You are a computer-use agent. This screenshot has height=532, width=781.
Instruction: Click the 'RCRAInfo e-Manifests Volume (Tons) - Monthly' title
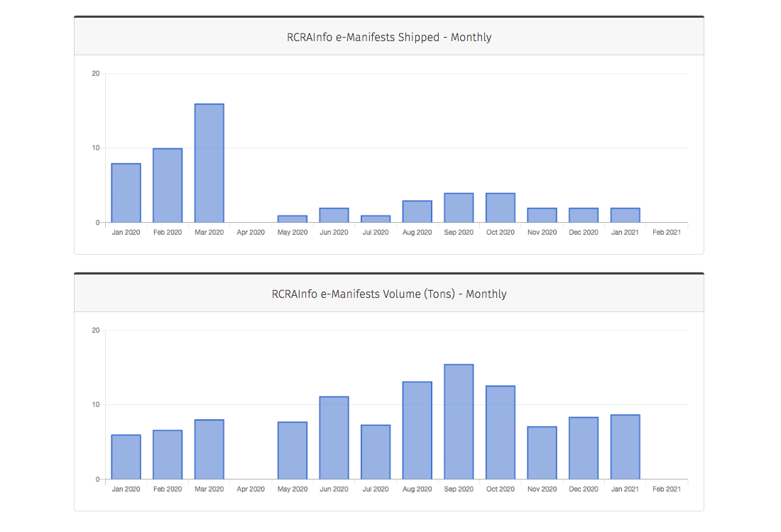[x=389, y=294]
